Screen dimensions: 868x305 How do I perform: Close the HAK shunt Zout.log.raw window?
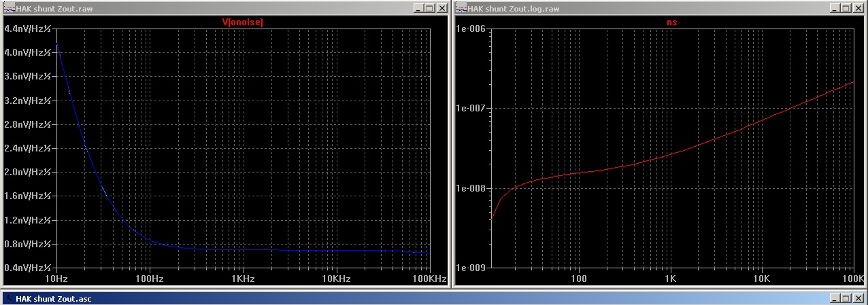click(x=859, y=8)
